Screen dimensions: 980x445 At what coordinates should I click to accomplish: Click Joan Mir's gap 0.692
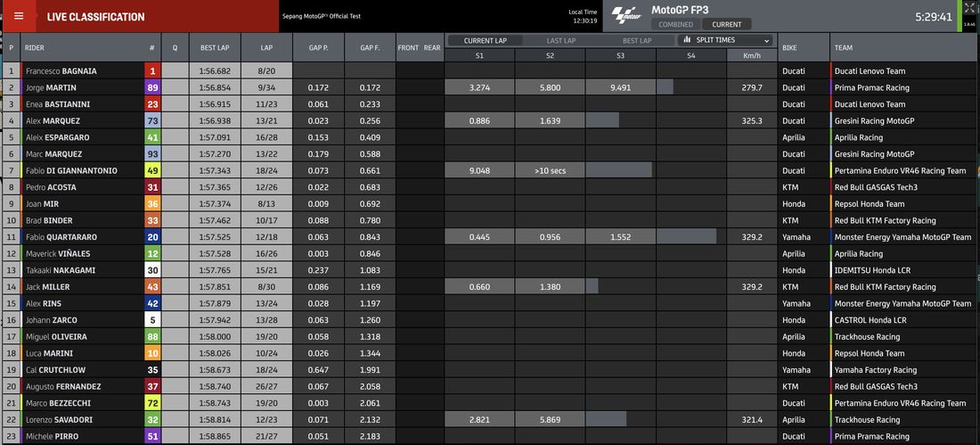[x=370, y=204]
